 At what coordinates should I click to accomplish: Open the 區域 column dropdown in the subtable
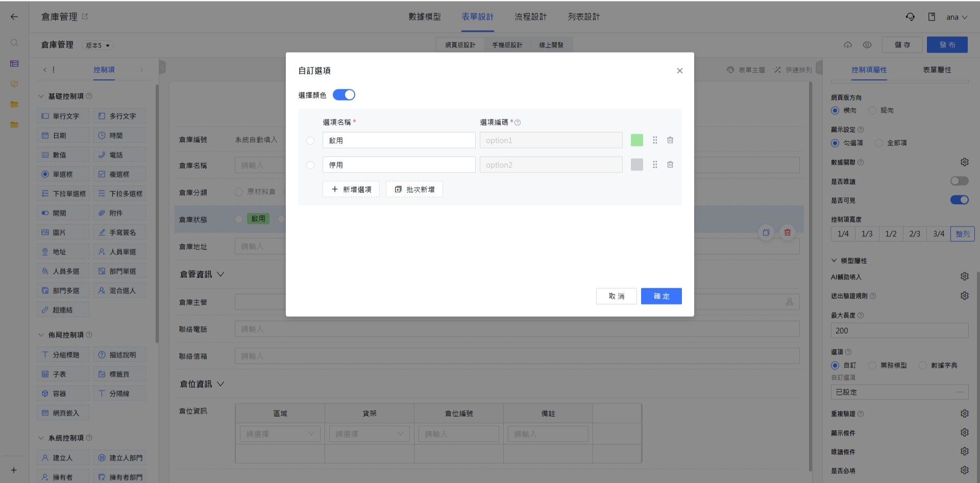280,434
